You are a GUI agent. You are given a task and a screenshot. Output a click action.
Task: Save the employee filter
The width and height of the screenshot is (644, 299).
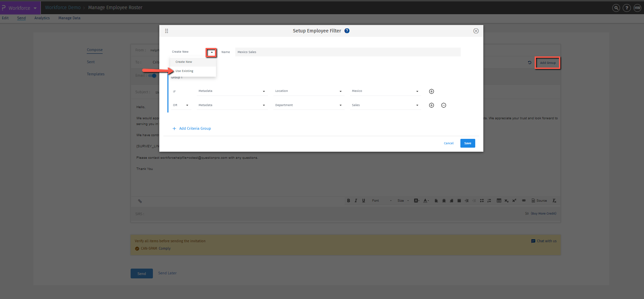[467, 143]
